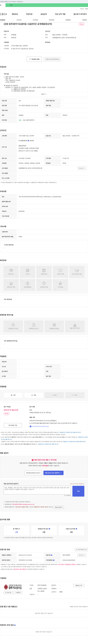Switch to the 기업정보 section tab
Screen dimensions: 88x644
pos(84,20)
